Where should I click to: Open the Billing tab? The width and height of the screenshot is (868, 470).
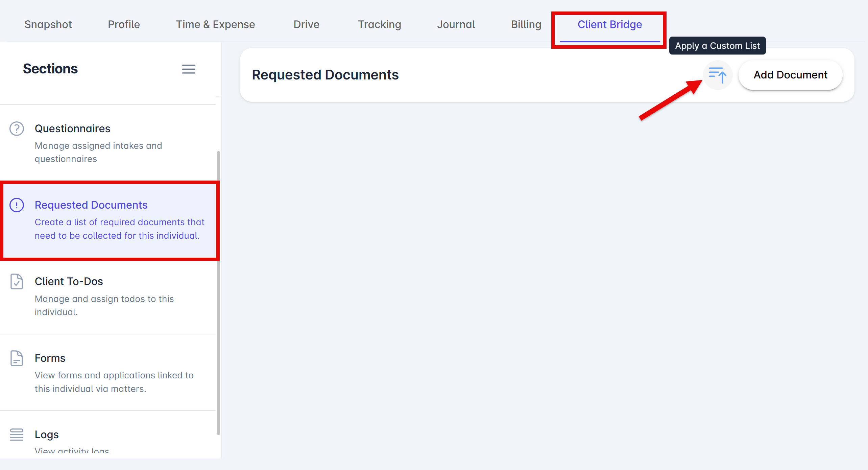(x=526, y=24)
